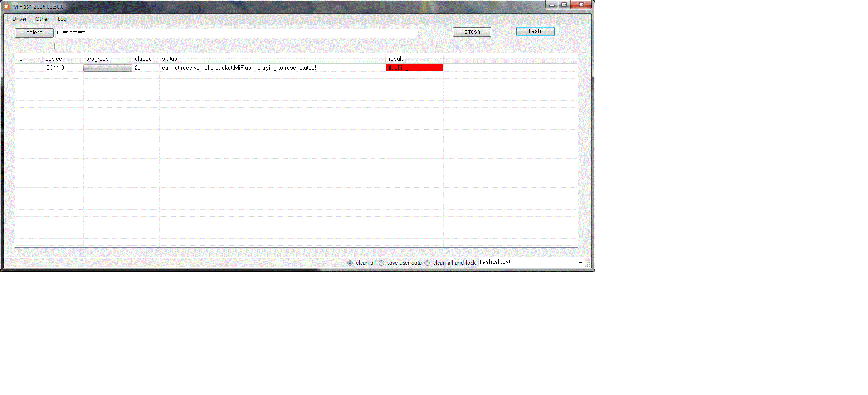Click the id column header
This screenshot has width=868, height=395.
29,59
